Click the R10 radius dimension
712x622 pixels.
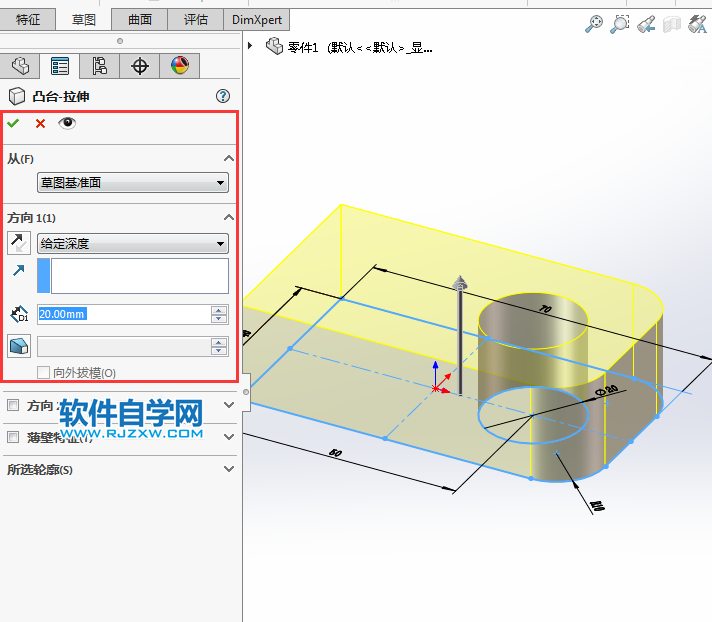tap(598, 506)
